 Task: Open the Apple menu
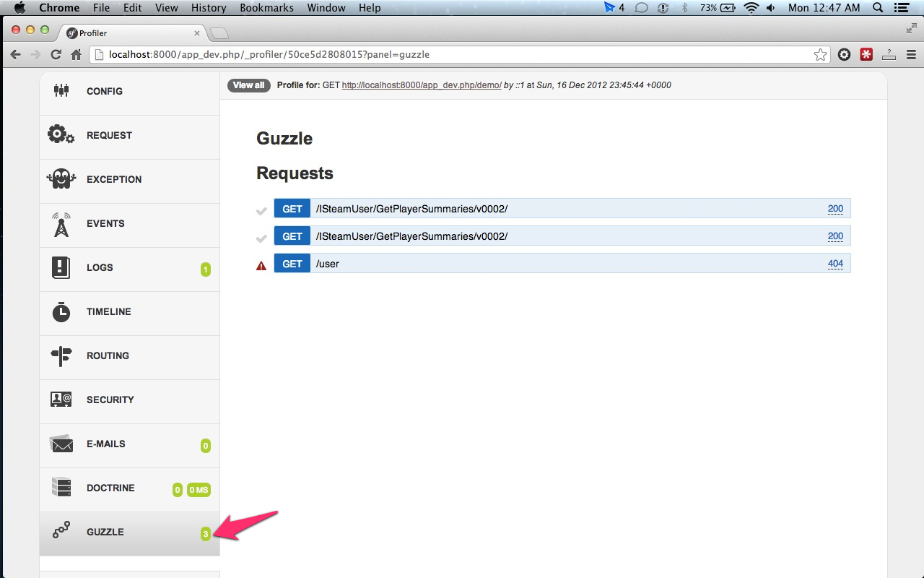pyautogui.click(x=19, y=8)
